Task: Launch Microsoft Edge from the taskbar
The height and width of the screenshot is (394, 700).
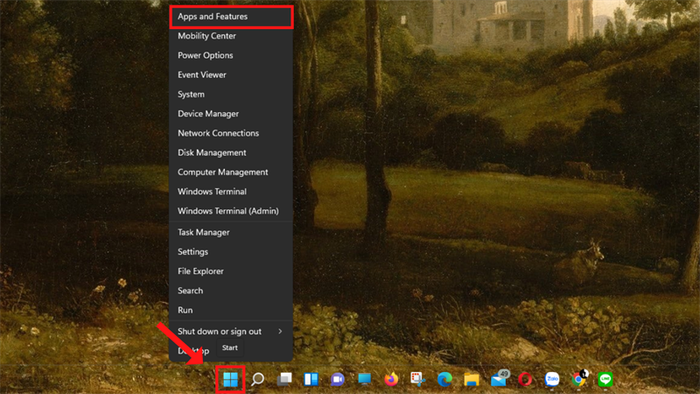Action: 445,379
